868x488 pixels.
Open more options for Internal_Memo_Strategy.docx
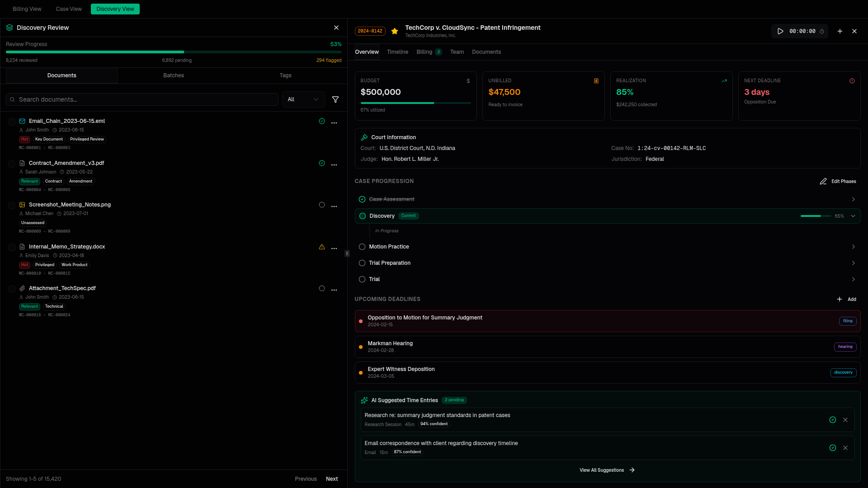coord(334,249)
